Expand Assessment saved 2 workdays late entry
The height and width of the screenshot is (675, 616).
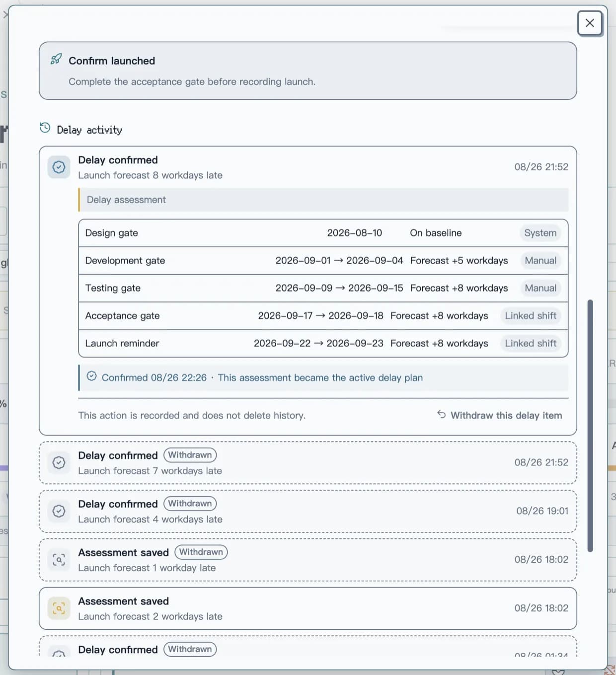(308, 608)
